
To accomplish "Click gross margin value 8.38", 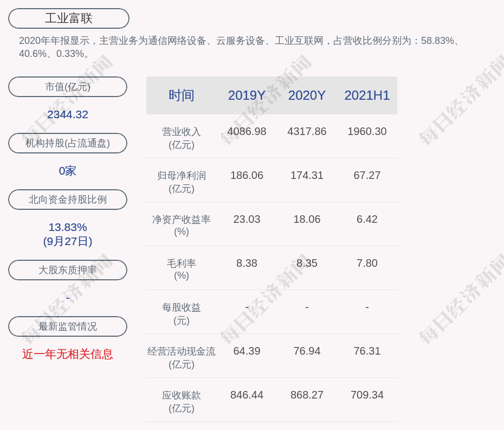I will [247, 263].
